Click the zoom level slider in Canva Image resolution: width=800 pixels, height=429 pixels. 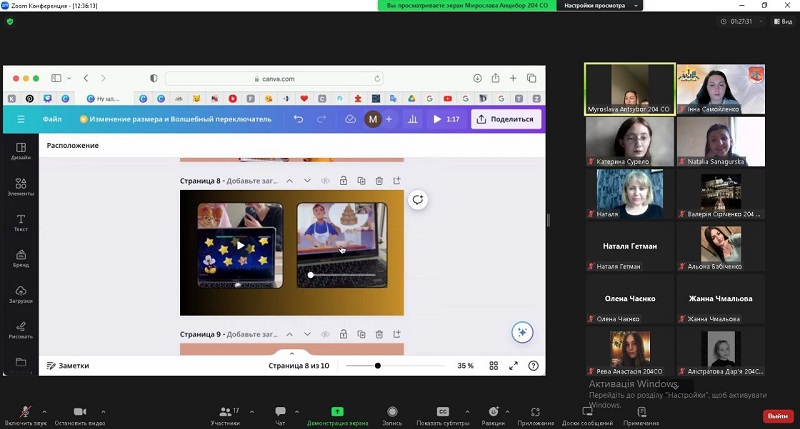pos(378,366)
